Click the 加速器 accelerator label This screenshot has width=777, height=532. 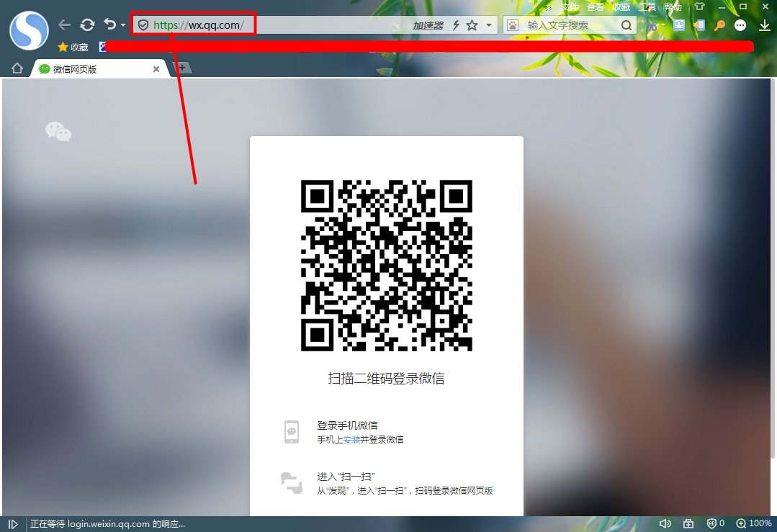tap(428, 26)
